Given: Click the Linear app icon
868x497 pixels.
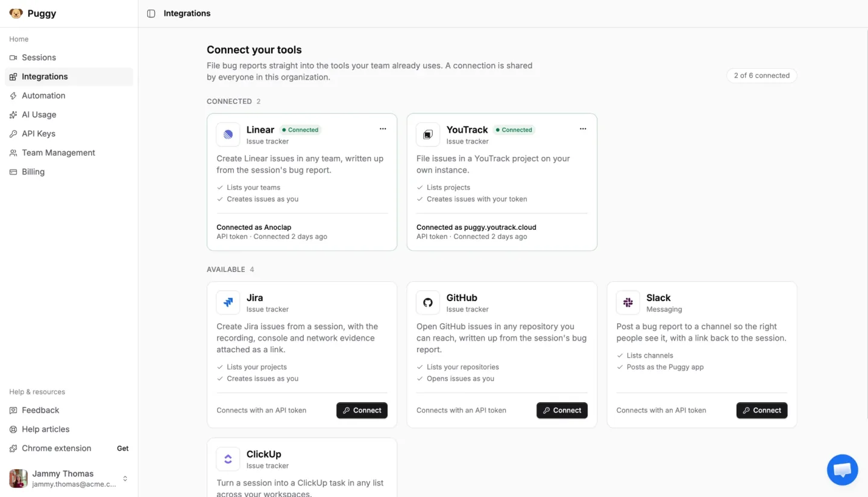Looking at the screenshot, I should click(228, 135).
